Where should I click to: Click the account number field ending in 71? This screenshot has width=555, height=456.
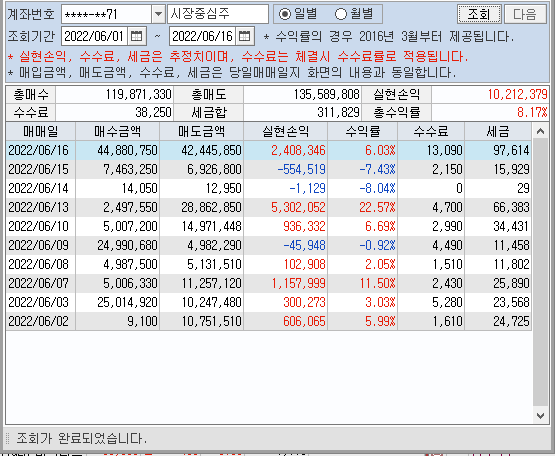(106, 14)
